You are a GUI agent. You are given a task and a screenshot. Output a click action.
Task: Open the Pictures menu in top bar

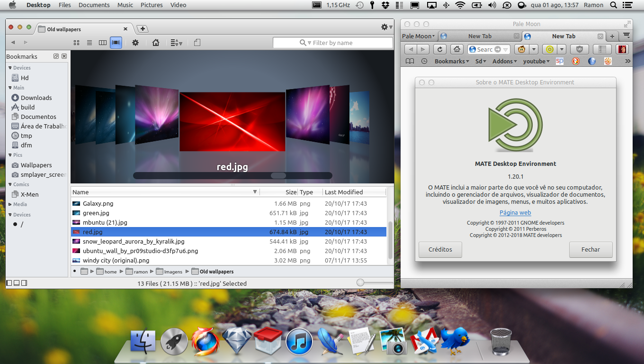(152, 5)
